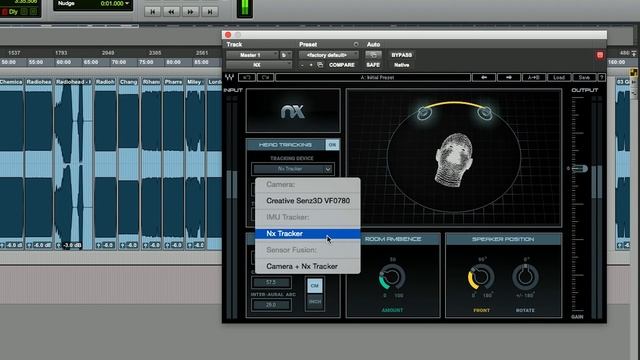Load the next preset with right arrow
Viewport: 640px width, 360px height.
click(x=509, y=77)
